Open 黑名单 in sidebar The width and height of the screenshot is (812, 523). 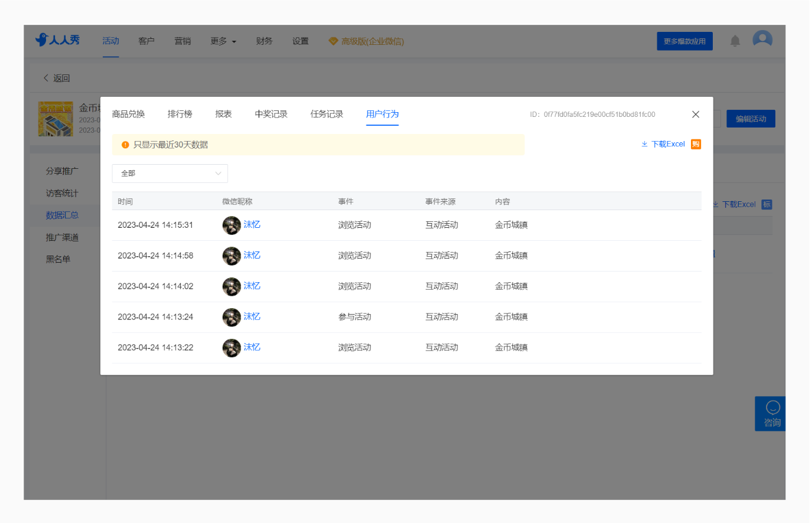[58, 259]
